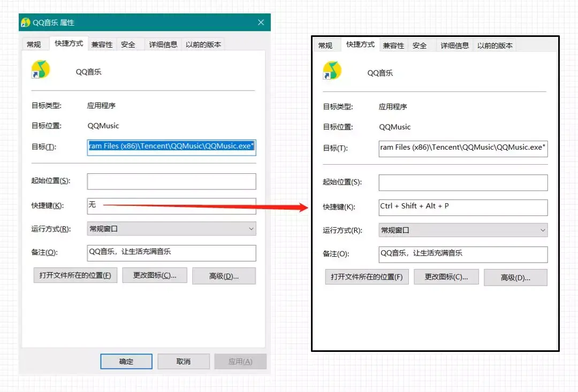The image size is (578, 392).
Task: Click 应用程序 value in left dialog
Action: tap(101, 106)
